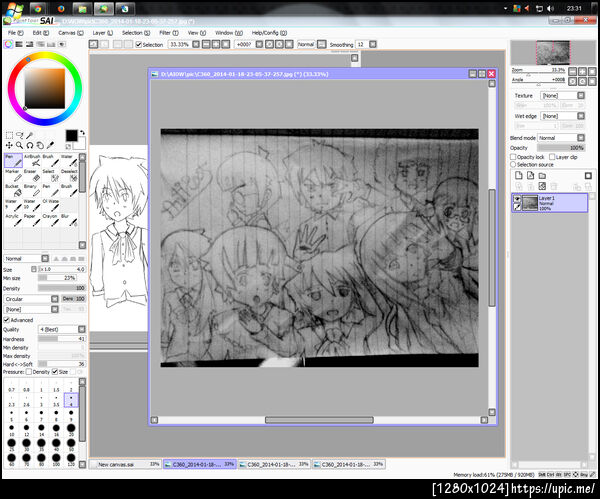
Task: Select the Selection source radio button
Action: click(x=513, y=165)
